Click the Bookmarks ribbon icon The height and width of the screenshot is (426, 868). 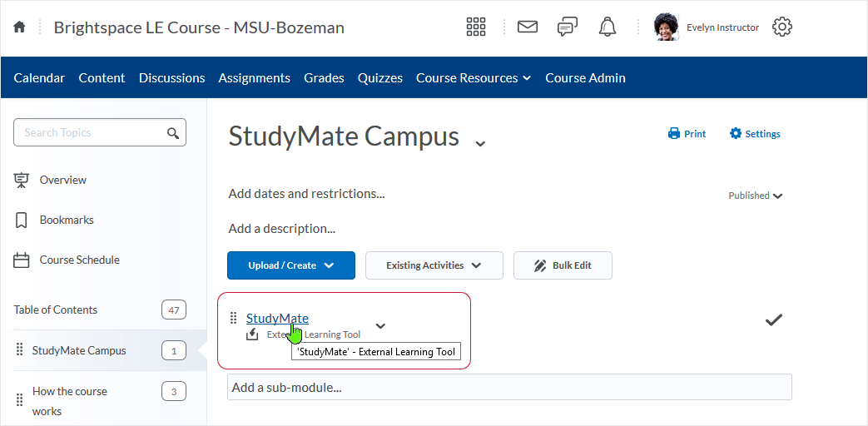(21, 220)
